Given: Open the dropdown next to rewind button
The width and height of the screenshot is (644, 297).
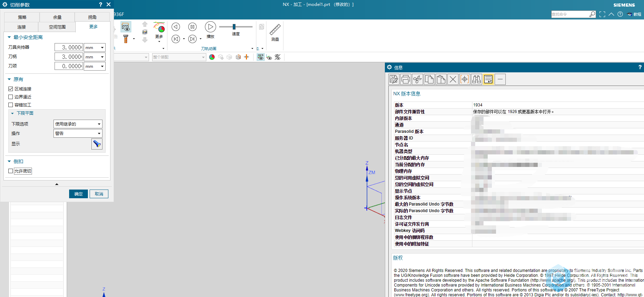Looking at the screenshot, I should pyautogui.click(x=184, y=39).
